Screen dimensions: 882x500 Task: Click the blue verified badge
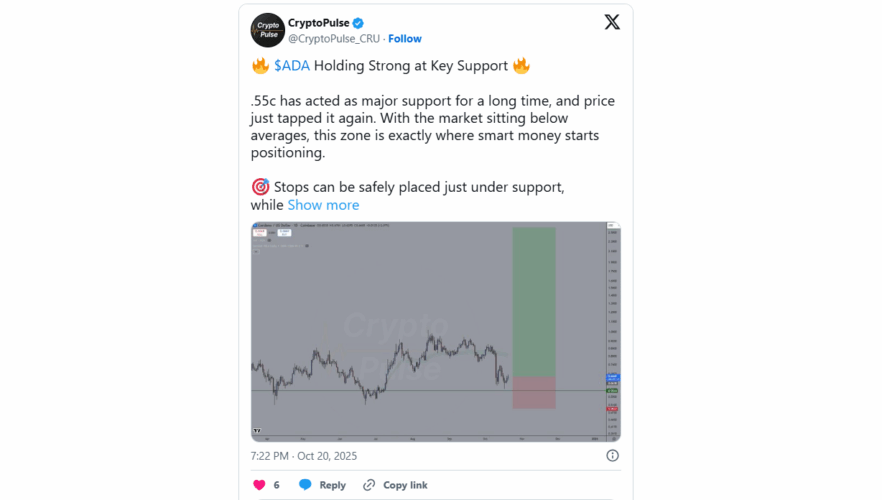point(358,23)
